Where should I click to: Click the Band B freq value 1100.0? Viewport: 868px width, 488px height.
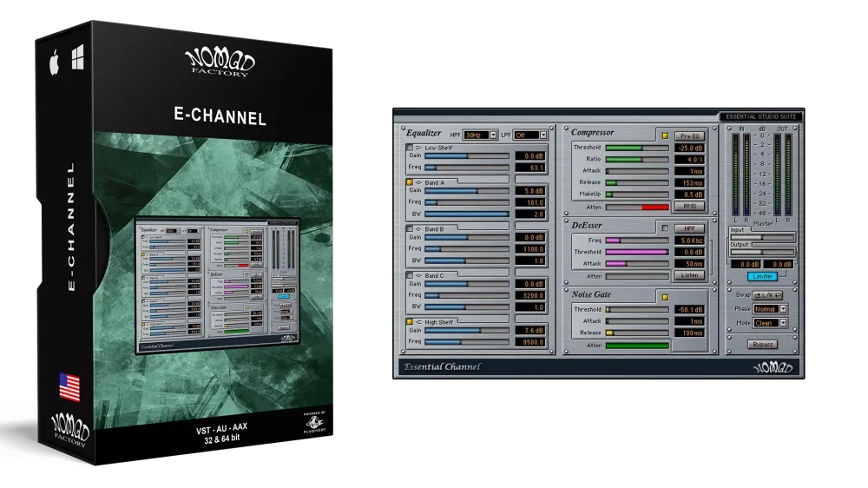tap(530, 249)
